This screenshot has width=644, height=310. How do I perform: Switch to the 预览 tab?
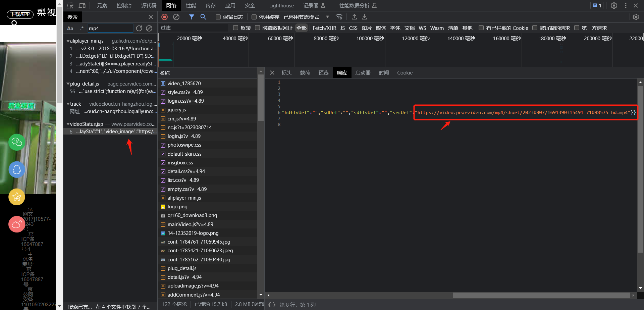click(323, 72)
